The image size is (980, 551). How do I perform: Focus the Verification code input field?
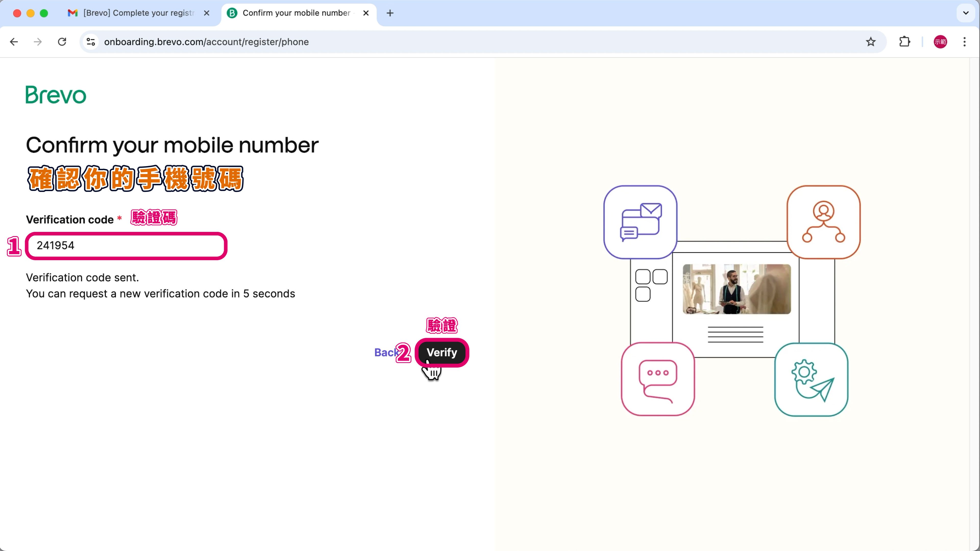coord(126,246)
